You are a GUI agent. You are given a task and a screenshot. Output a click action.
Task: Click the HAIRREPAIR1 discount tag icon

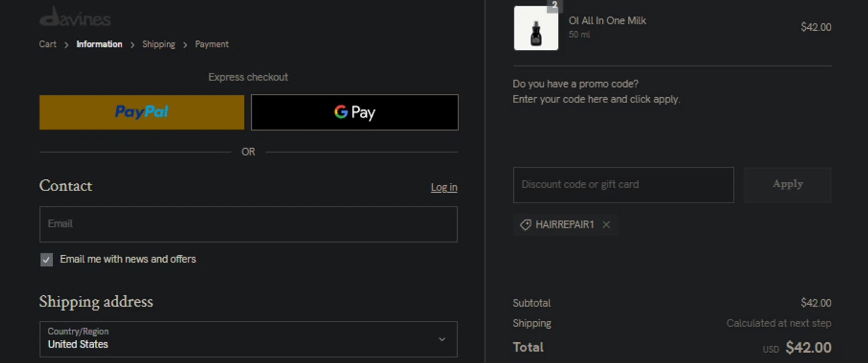[525, 225]
